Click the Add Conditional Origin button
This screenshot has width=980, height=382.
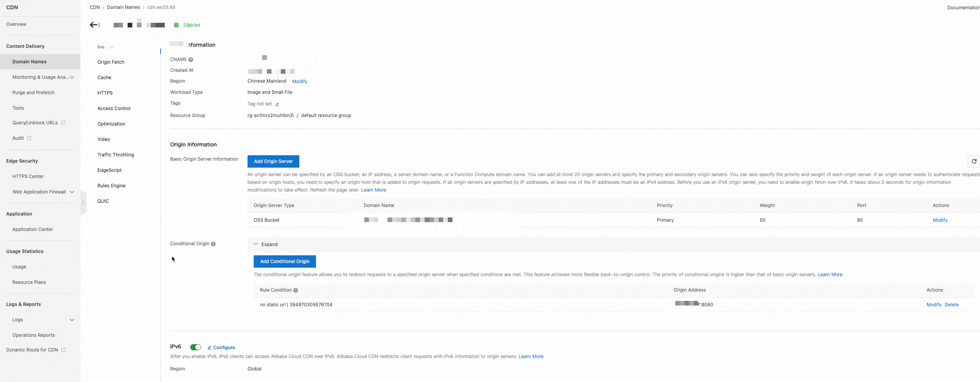pyautogui.click(x=285, y=261)
